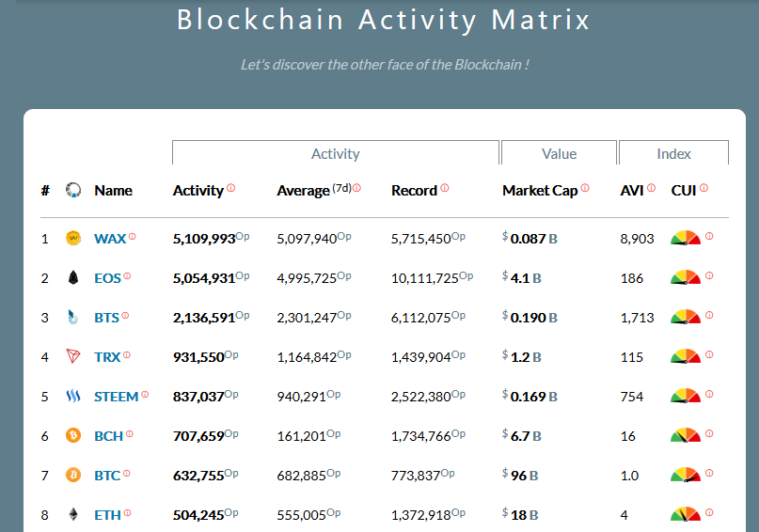The width and height of the screenshot is (759, 532).
Task: Sort by the Activity column header
Action: (198, 191)
